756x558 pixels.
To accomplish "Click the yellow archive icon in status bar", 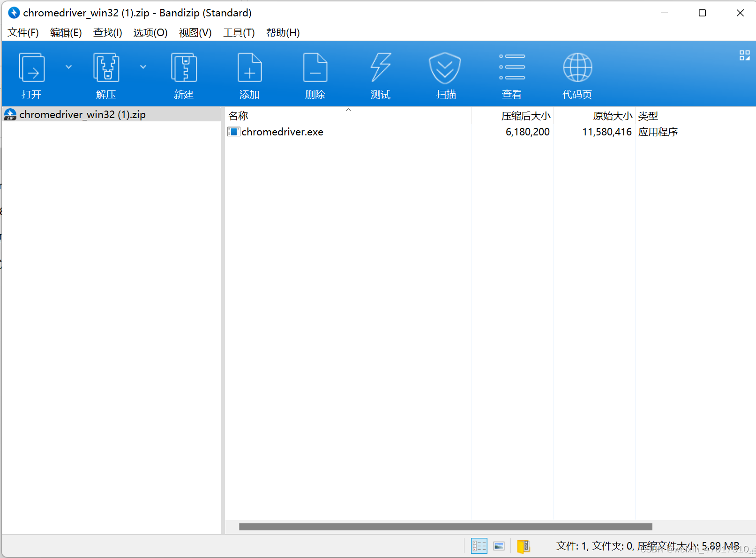I will pos(524,546).
